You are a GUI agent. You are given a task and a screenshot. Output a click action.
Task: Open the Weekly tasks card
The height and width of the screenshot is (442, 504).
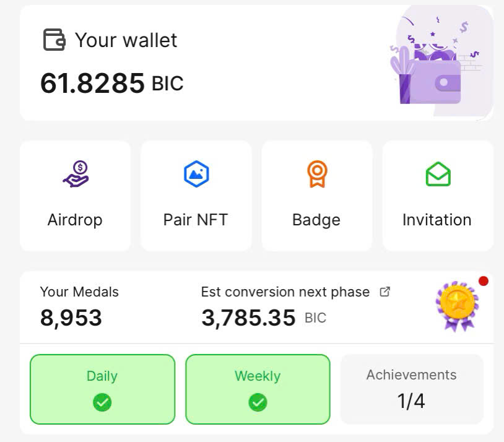point(258,389)
